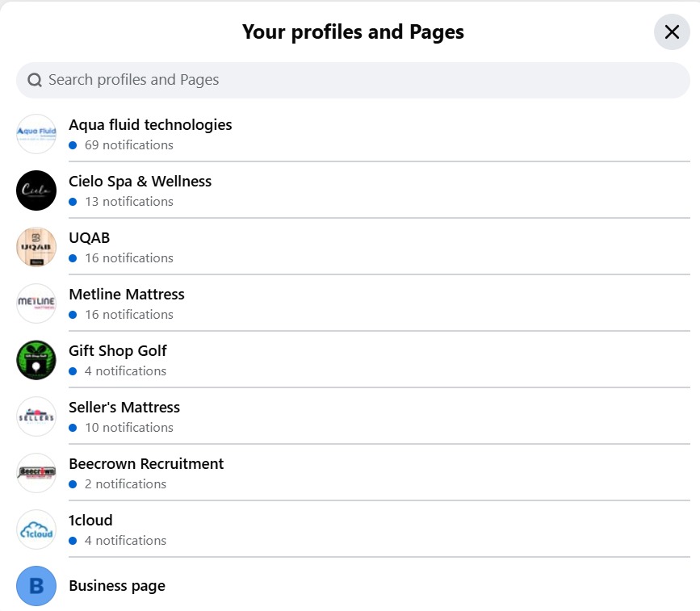This screenshot has height=611, width=700.
Task: Click the 13 notifications label
Action: (129, 202)
